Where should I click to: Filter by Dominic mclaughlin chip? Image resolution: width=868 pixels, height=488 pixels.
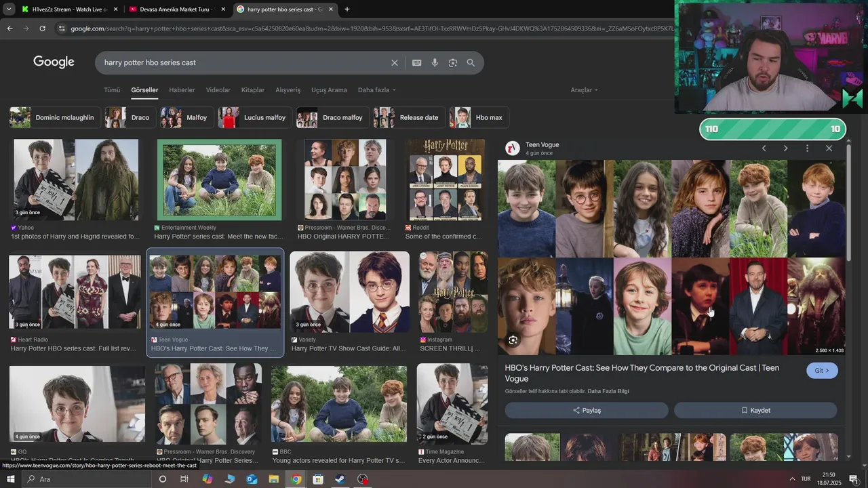point(56,117)
